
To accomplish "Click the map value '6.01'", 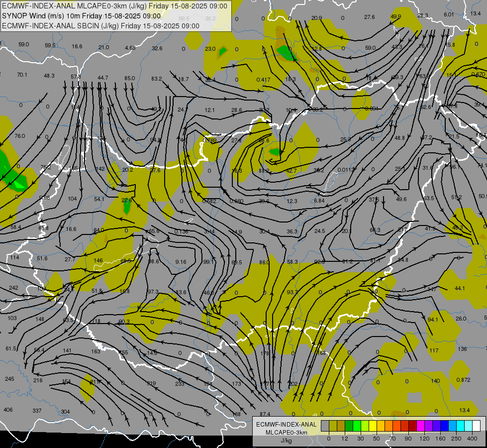I will pos(449,14).
